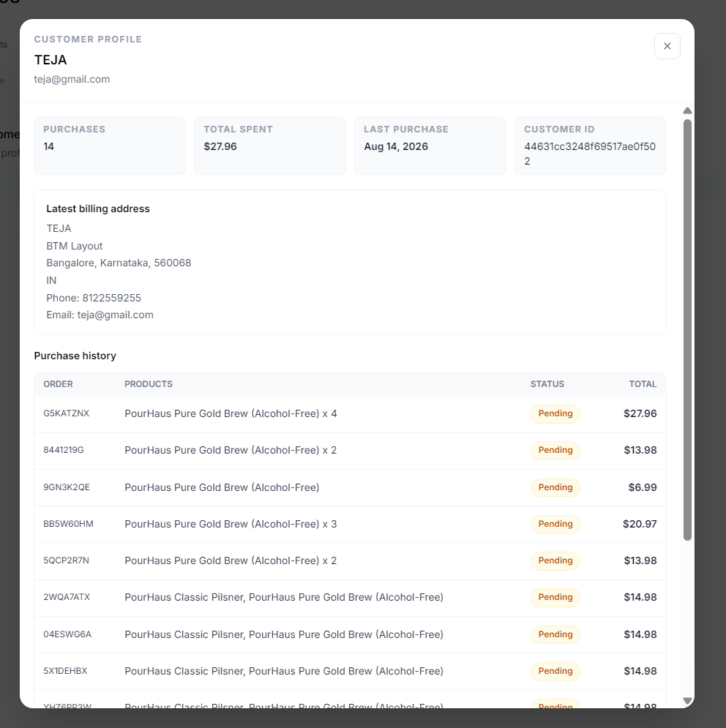Viewport: 726px width, 728px height.
Task: Click order ID 9GN3K2QE
Action: point(67,487)
